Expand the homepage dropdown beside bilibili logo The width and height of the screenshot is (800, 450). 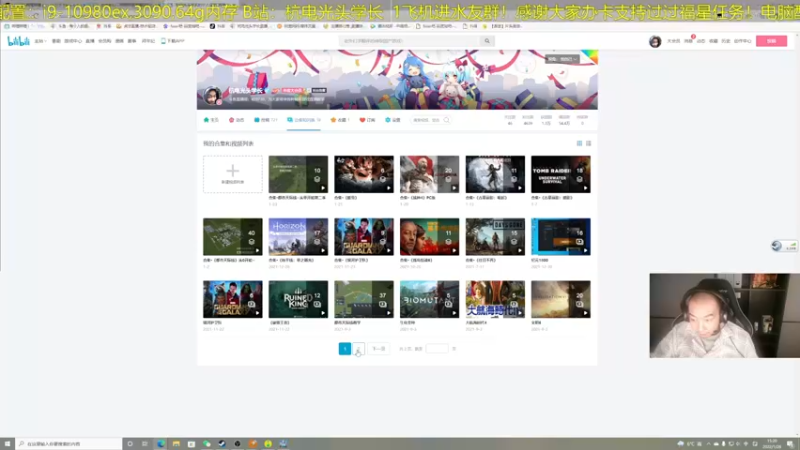40,41
